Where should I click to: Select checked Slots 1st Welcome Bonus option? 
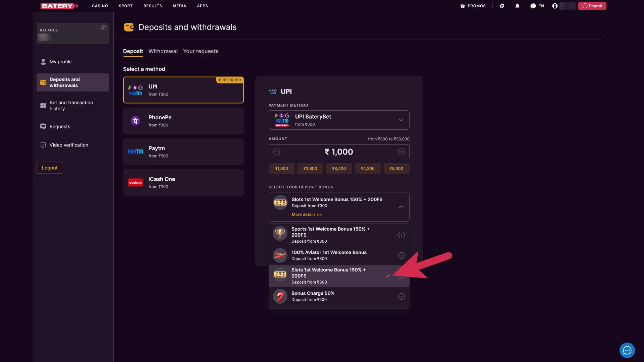click(339, 276)
